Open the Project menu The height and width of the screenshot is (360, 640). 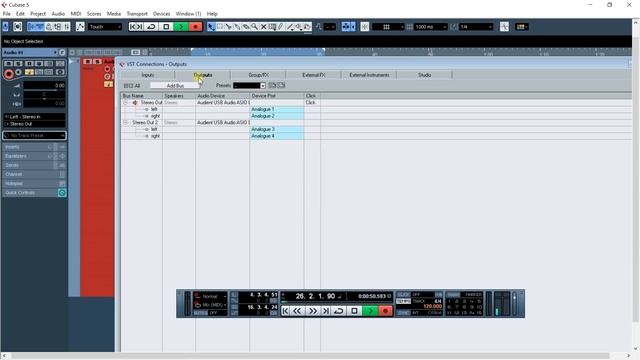[x=38, y=14]
